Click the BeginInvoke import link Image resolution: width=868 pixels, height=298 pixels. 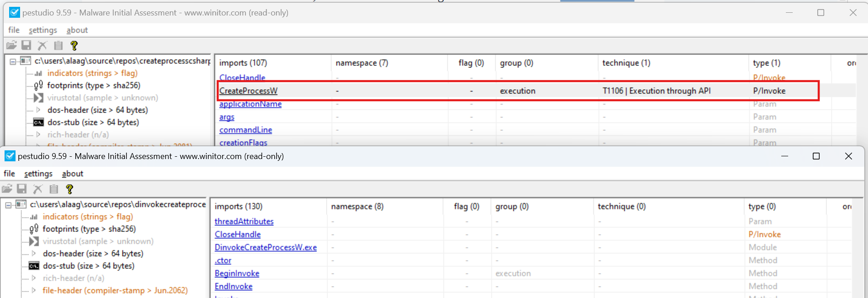click(237, 273)
